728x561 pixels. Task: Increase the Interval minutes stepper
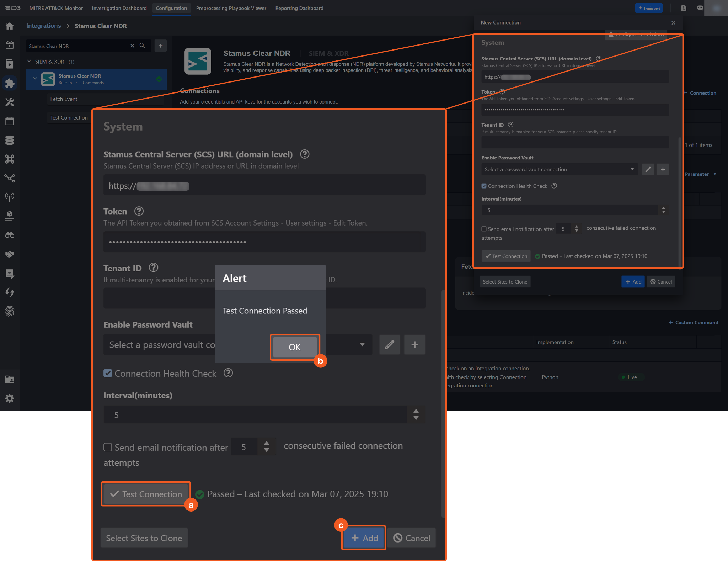416,411
